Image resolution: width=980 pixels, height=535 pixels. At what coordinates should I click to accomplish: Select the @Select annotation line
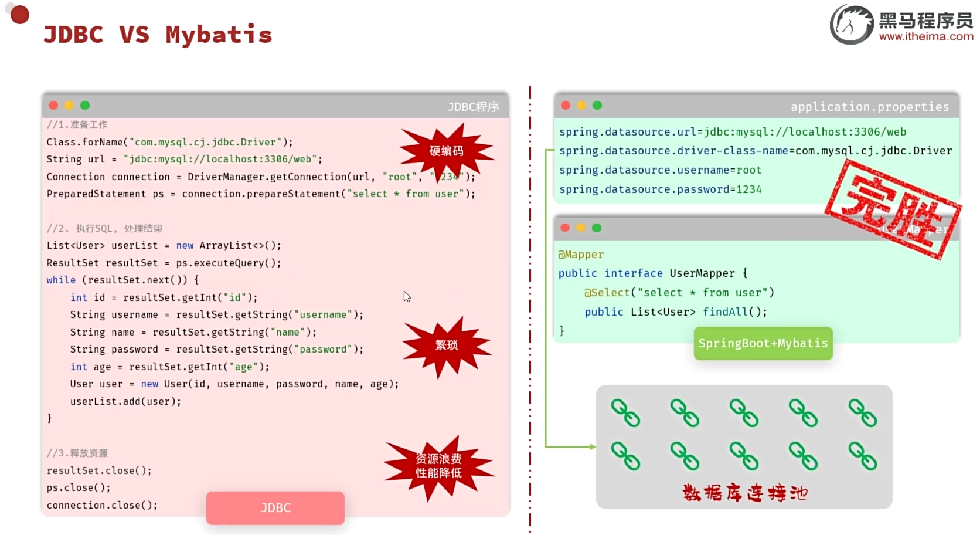(679, 293)
